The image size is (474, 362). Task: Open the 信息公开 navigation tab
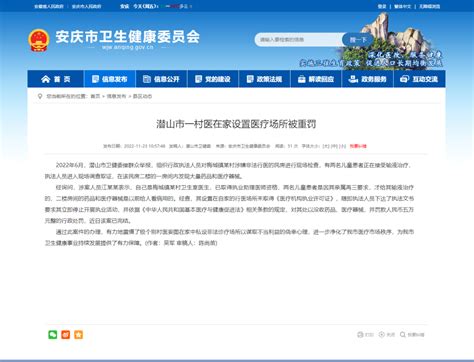pyautogui.click(x=161, y=79)
